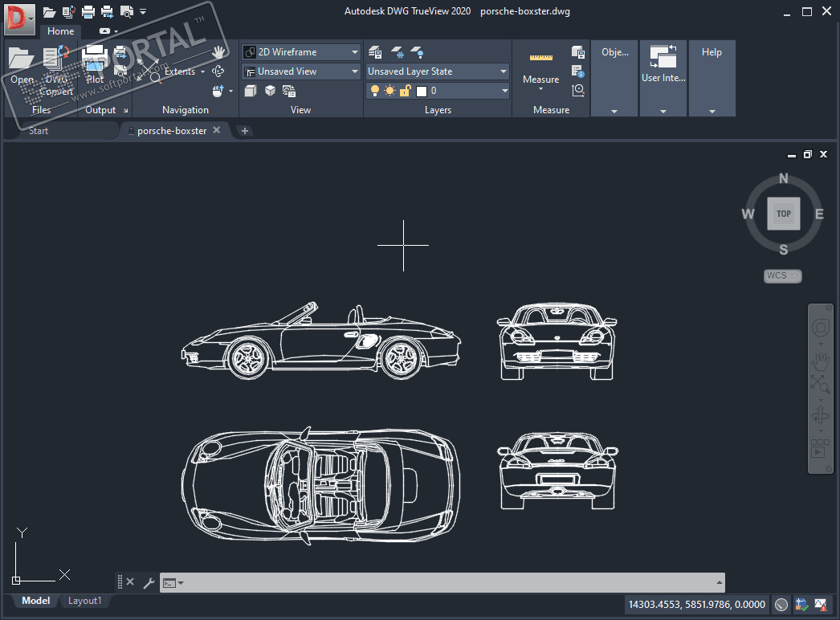Click the quick access Batch Plot icon
The height and width of the screenshot is (620, 840).
107,11
